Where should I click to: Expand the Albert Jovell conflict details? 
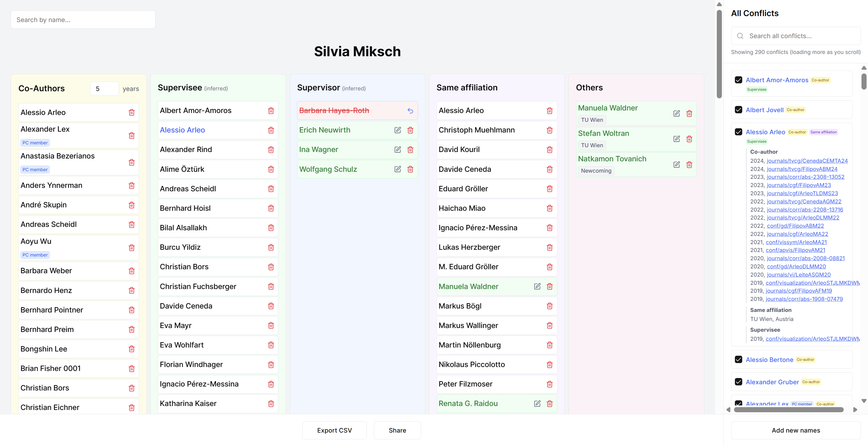pyautogui.click(x=764, y=110)
